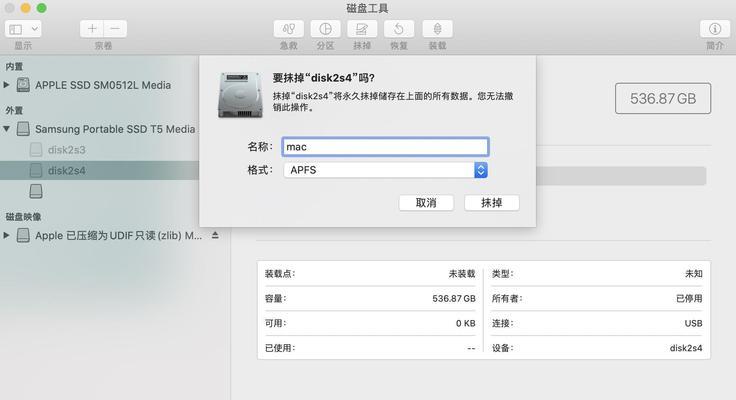Click the 536.87 GB size box
This screenshot has width=736, height=400.
(x=663, y=99)
